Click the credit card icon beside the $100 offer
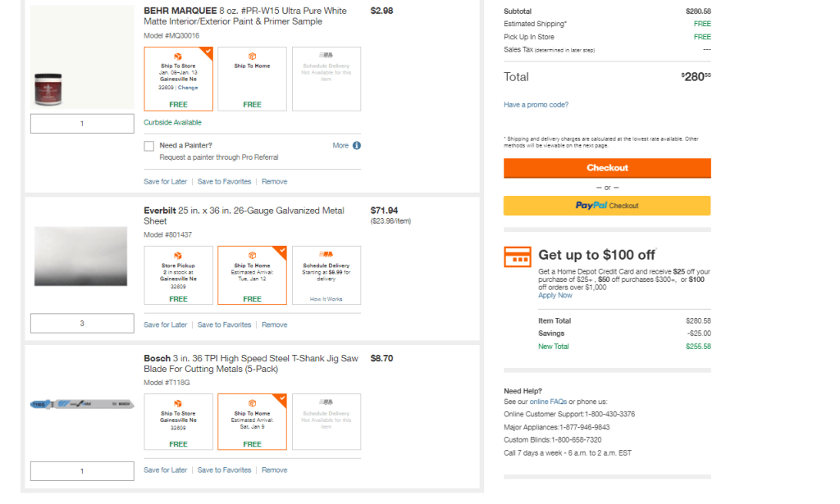The height and width of the screenshot is (504, 840). [x=517, y=257]
